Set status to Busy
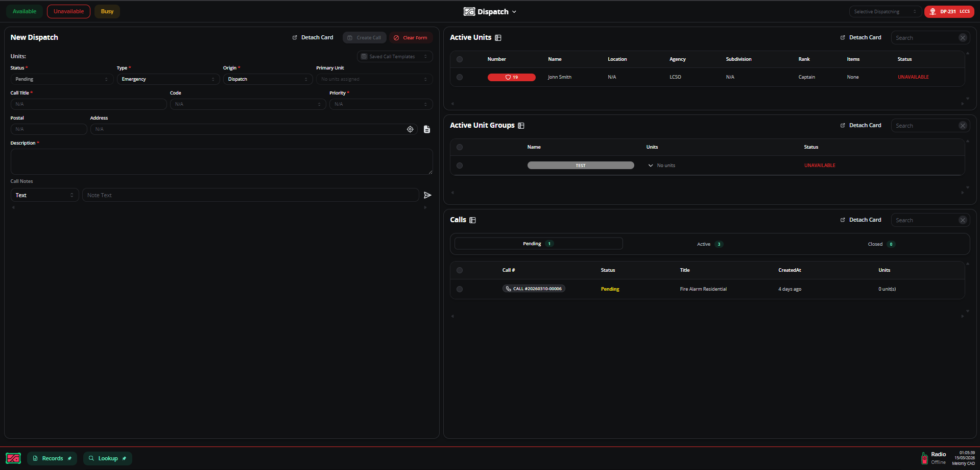Screen dimensions: 980x470 click(107, 11)
